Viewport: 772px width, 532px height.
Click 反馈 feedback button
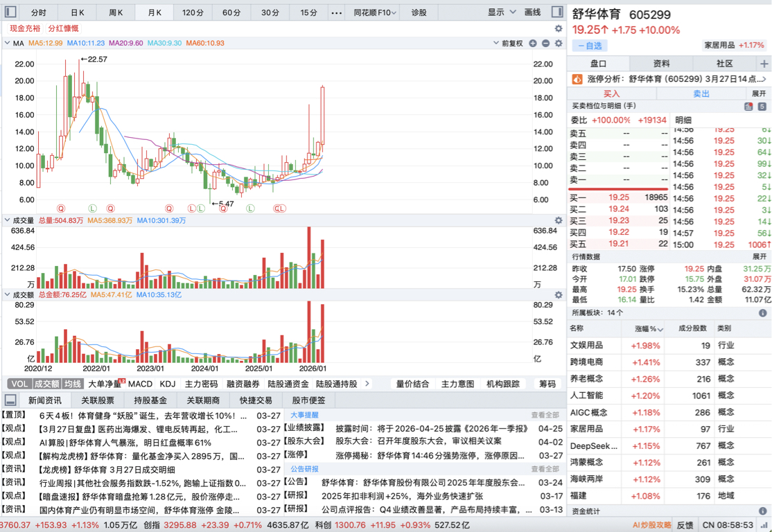[685, 525]
